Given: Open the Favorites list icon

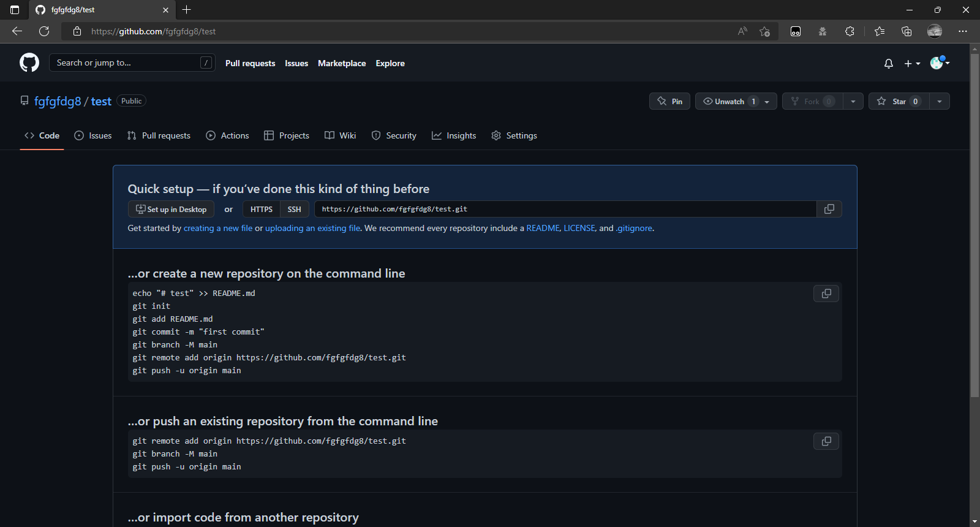Looking at the screenshot, I should click(x=880, y=31).
